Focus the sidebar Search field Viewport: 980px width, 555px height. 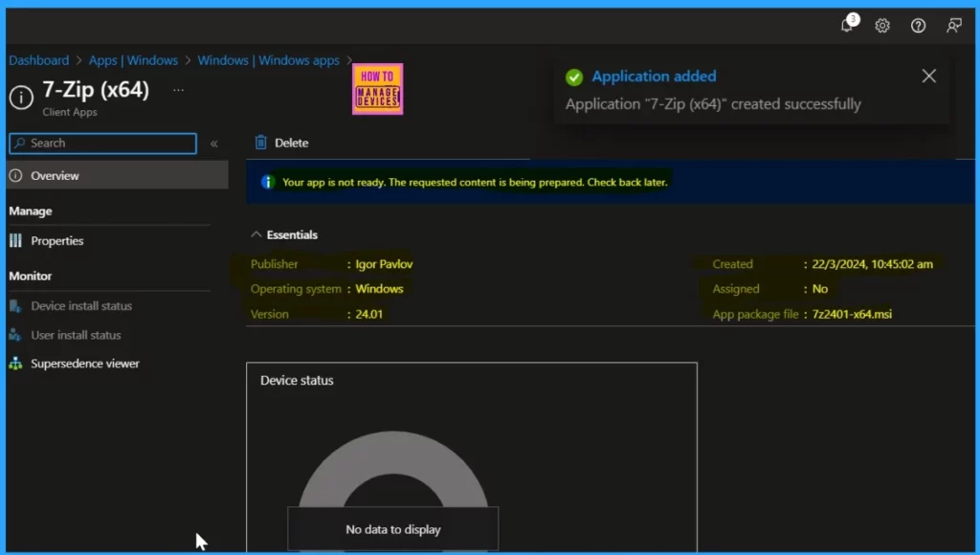pos(103,144)
